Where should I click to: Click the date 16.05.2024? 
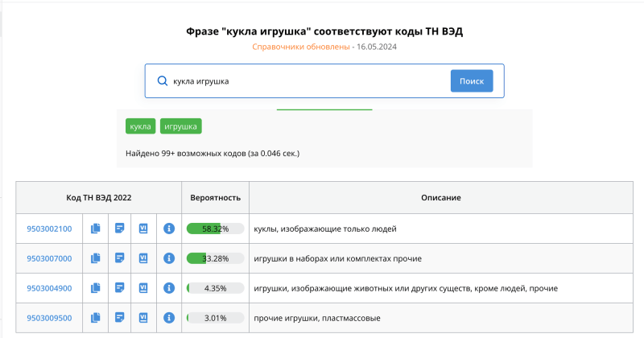click(377, 47)
